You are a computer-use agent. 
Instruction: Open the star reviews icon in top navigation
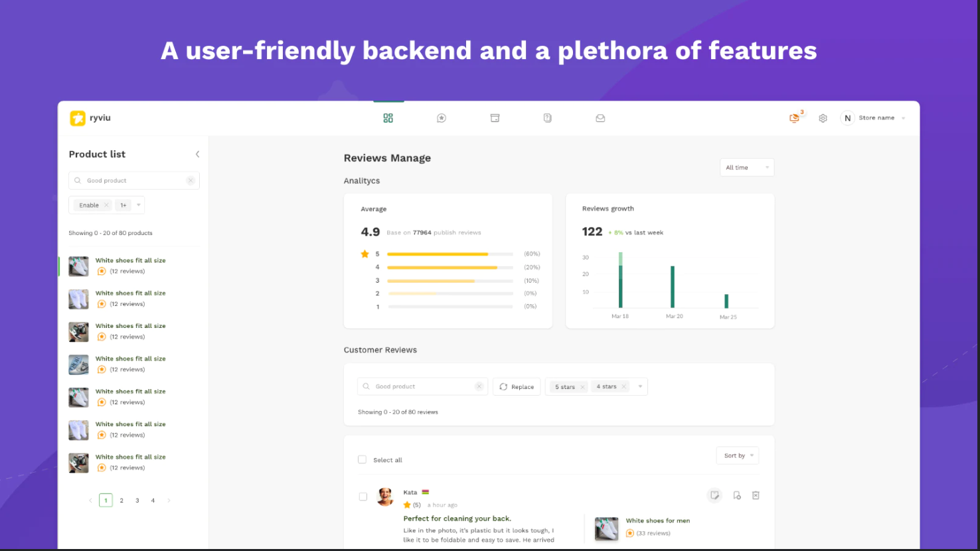pos(442,118)
